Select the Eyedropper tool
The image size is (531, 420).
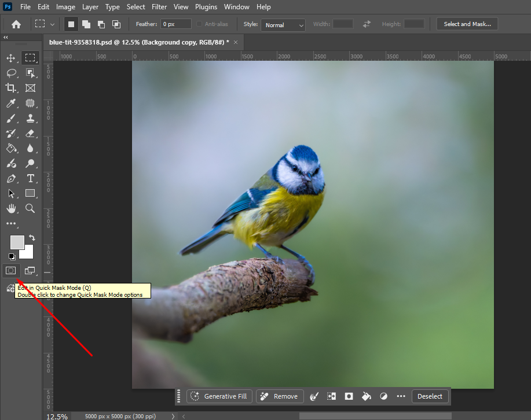tap(12, 103)
